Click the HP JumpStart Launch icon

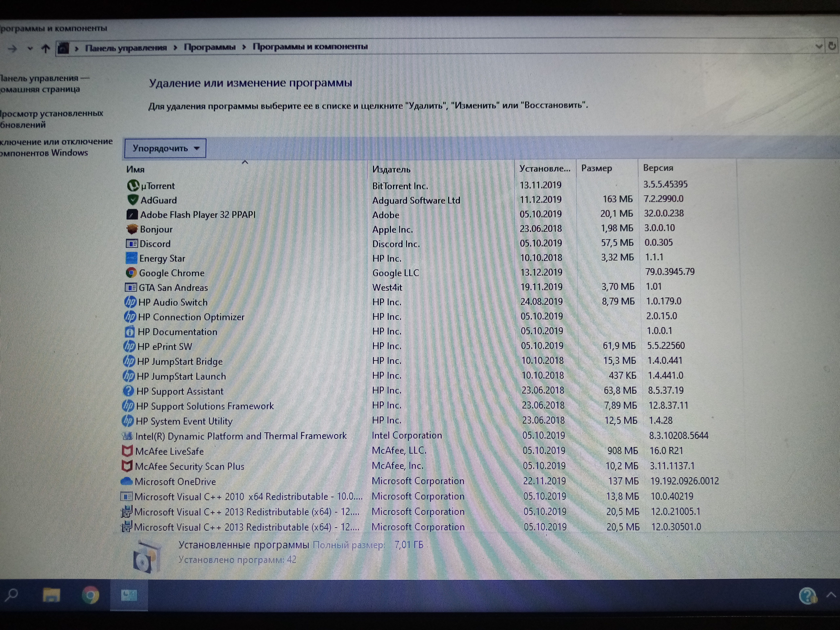coord(129,376)
